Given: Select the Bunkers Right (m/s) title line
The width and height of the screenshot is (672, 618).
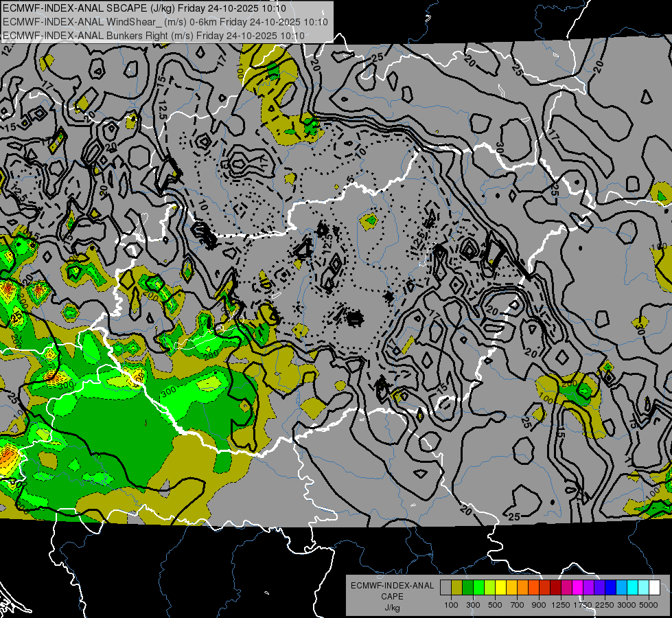Looking at the screenshot, I should pyautogui.click(x=154, y=36).
